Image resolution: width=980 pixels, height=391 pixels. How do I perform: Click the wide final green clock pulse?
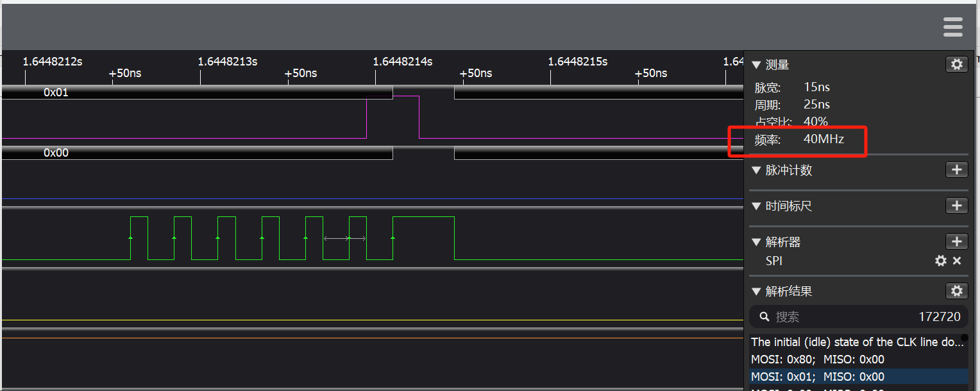point(423,238)
